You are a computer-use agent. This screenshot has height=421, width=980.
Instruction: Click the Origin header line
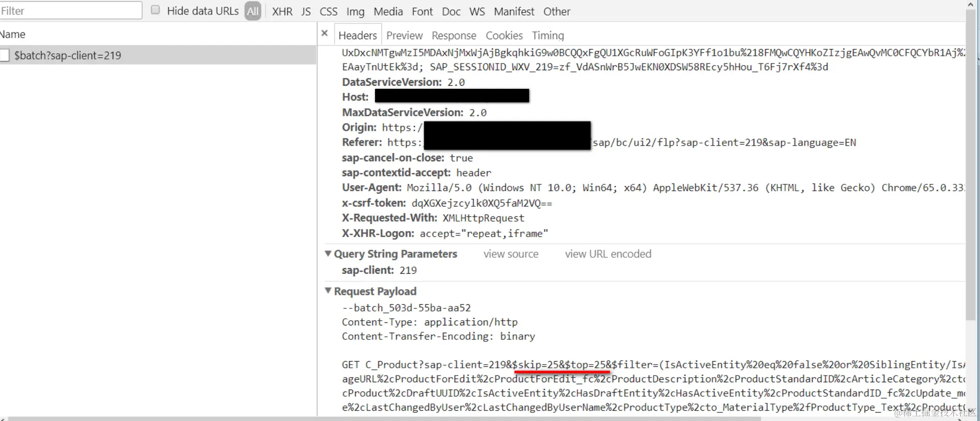pos(466,127)
